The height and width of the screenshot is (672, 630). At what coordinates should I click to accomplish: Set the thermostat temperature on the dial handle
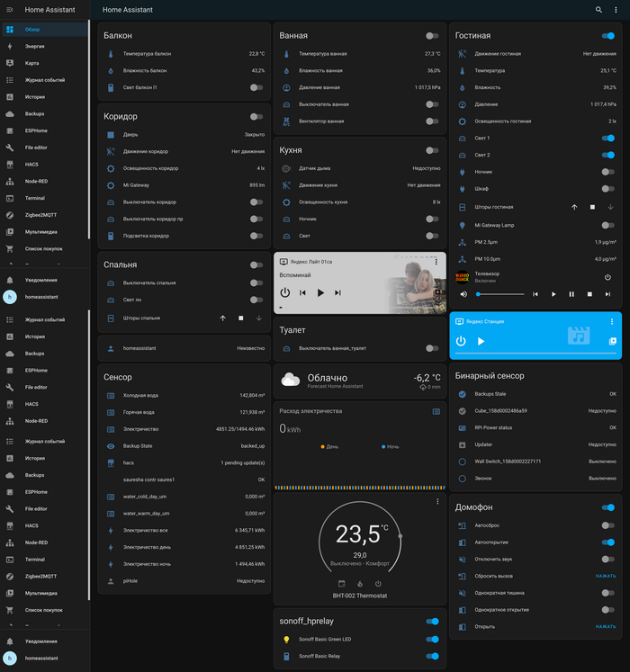[400, 536]
